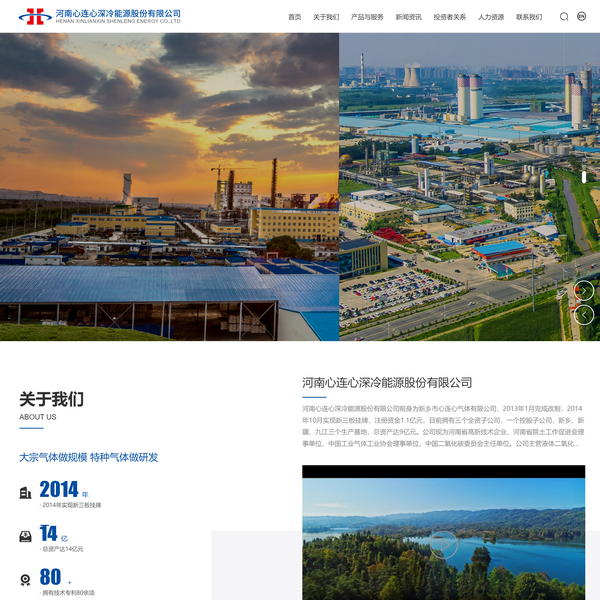Open the search magnifier icon
The height and width of the screenshot is (600, 600).
tap(564, 17)
